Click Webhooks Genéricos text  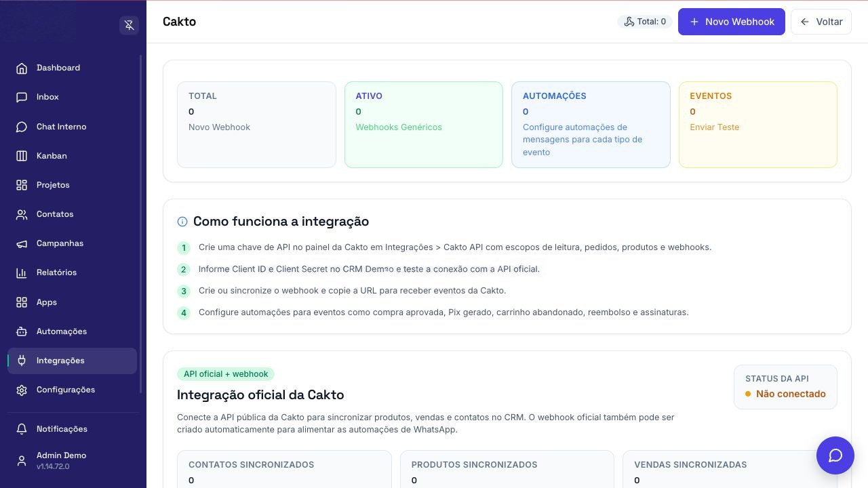point(399,127)
